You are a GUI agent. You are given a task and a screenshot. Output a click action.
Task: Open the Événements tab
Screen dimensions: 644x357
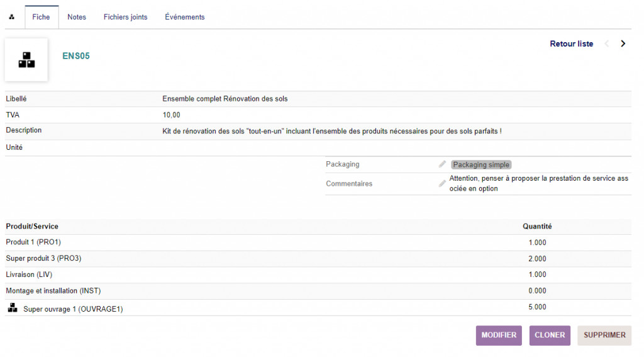pos(185,17)
